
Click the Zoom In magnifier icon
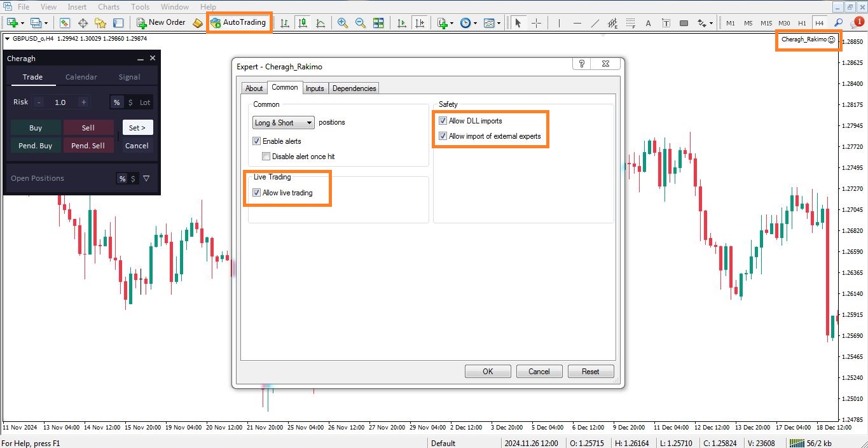343,23
